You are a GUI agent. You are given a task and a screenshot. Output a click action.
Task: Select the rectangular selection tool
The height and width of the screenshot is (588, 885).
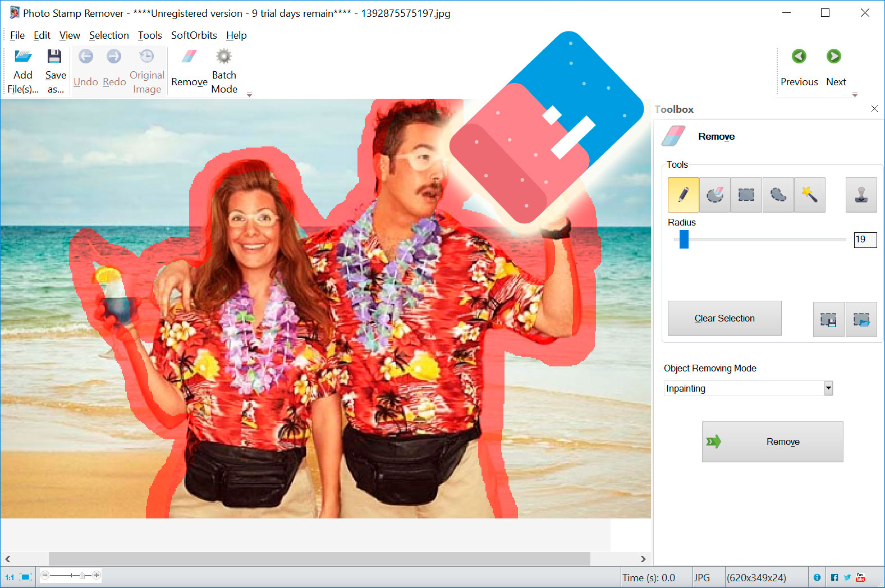[x=746, y=195]
